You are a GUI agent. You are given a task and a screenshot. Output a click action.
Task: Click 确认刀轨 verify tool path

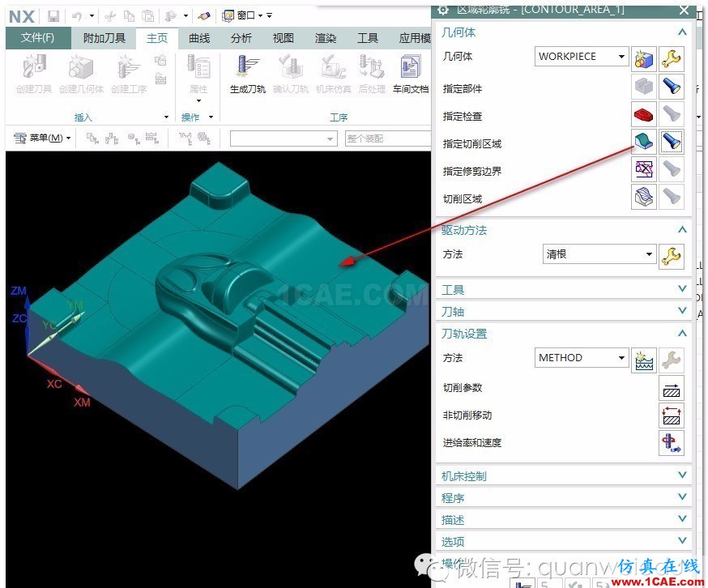pos(290,74)
